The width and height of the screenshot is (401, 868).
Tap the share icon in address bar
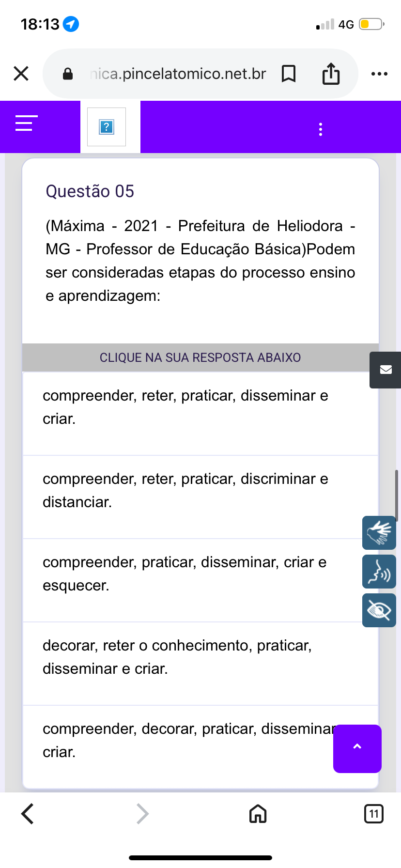(x=331, y=74)
